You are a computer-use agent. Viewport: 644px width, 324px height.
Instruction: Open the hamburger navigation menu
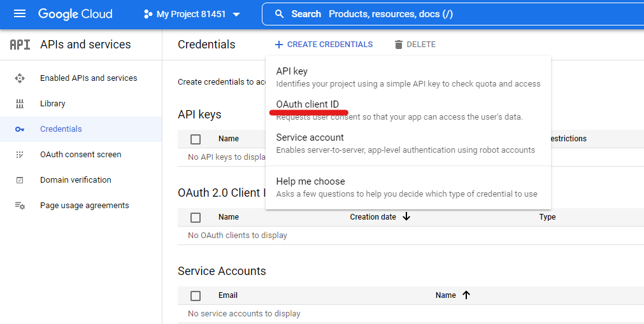click(x=20, y=14)
